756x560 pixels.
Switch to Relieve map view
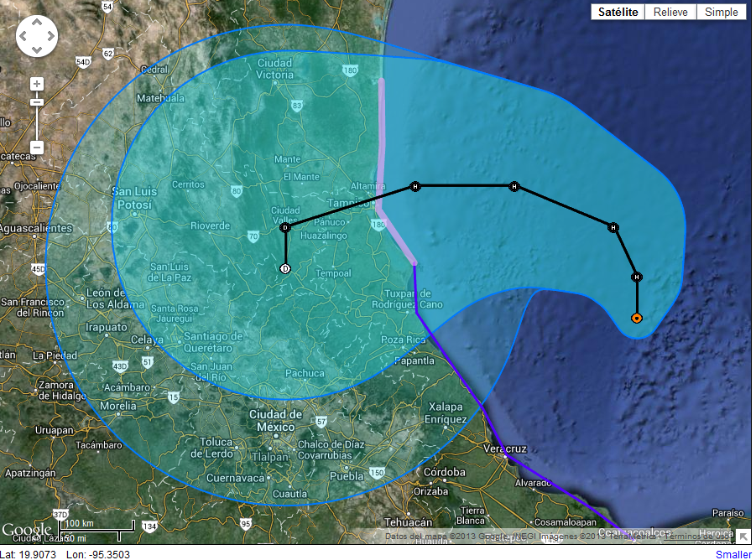tap(670, 12)
